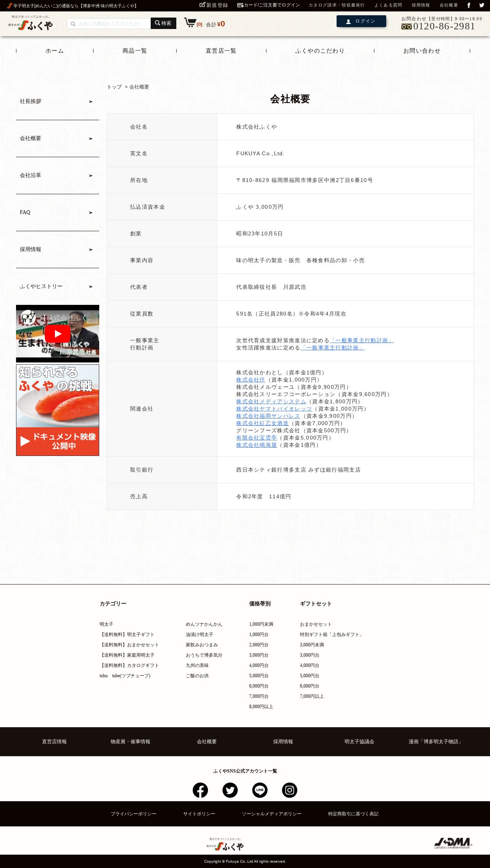Play the YouTube video in sidebar

click(58, 334)
